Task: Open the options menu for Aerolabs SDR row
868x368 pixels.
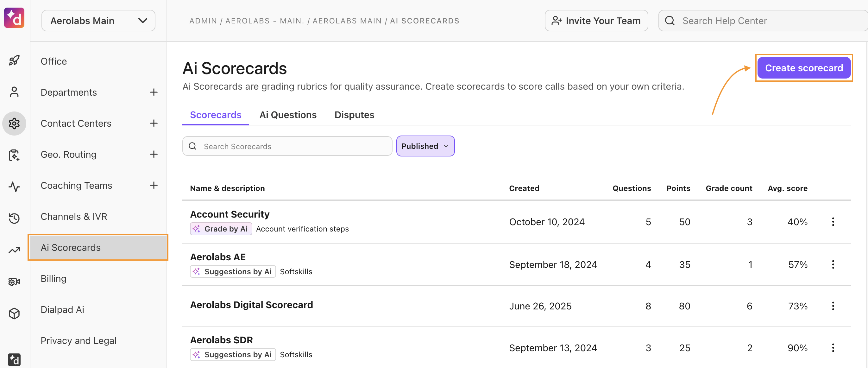Action: point(833,348)
